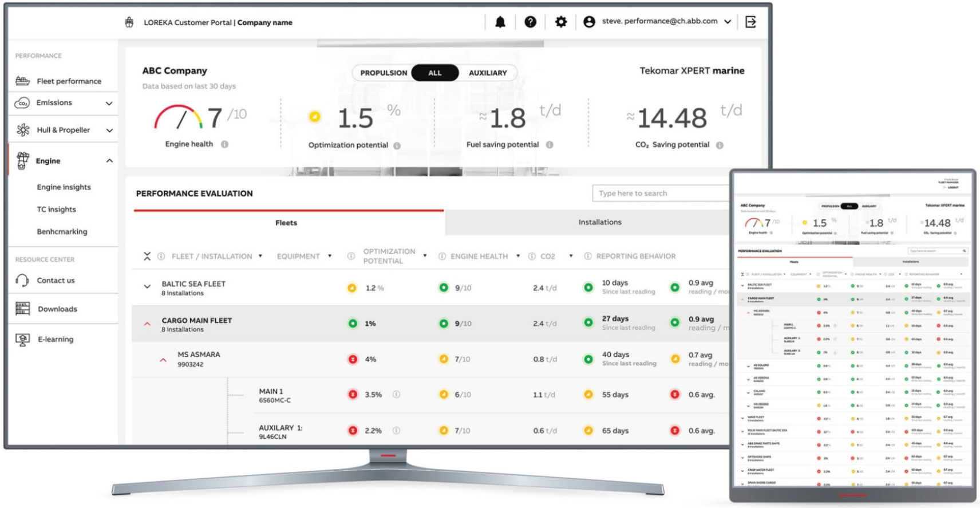
Task: Click info icon beside Optimization Potential header
Action: (351, 256)
